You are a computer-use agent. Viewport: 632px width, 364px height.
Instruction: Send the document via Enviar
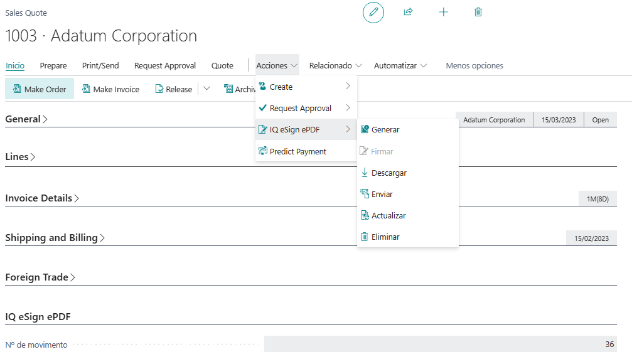pos(381,194)
